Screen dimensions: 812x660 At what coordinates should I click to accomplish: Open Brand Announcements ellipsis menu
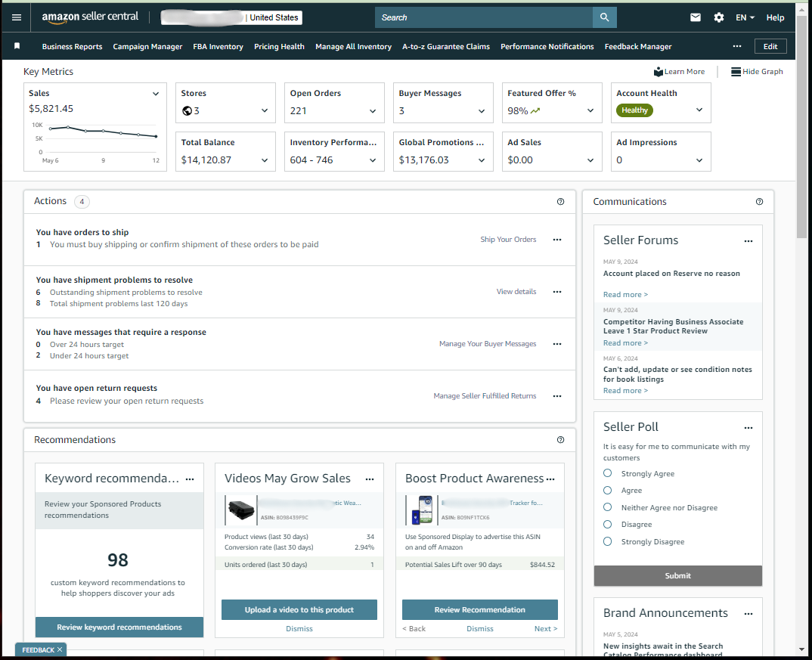[748, 614]
